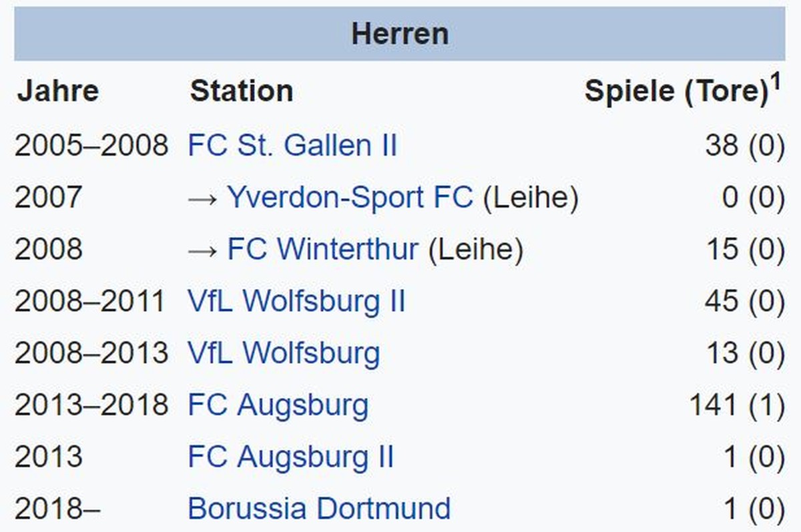Click the VfL Wolfsburg II link
The width and height of the screenshot is (801, 532).
[296, 301]
